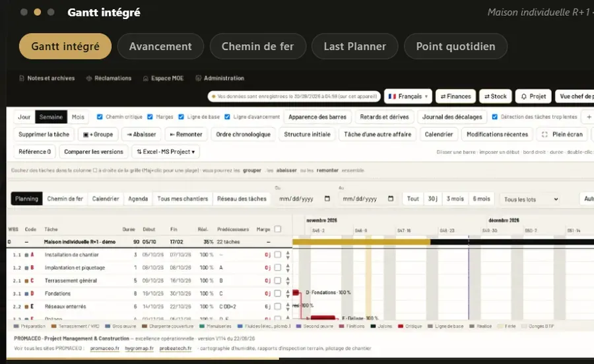Image resolution: width=594 pixels, height=364 pixels.
Task: Click the Du start date input field
Action: [x=304, y=198]
